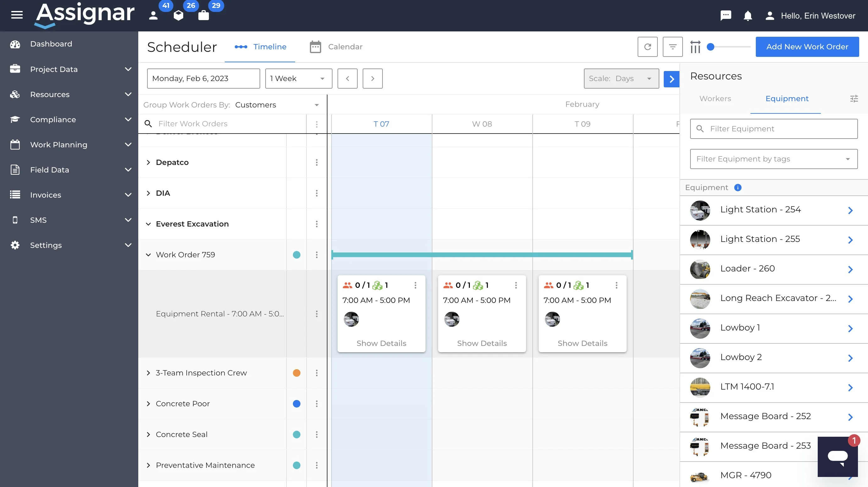Image resolution: width=868 pixels, height=487 pixels.
Task: Expand Project Data menu
Action: (69, 69)
